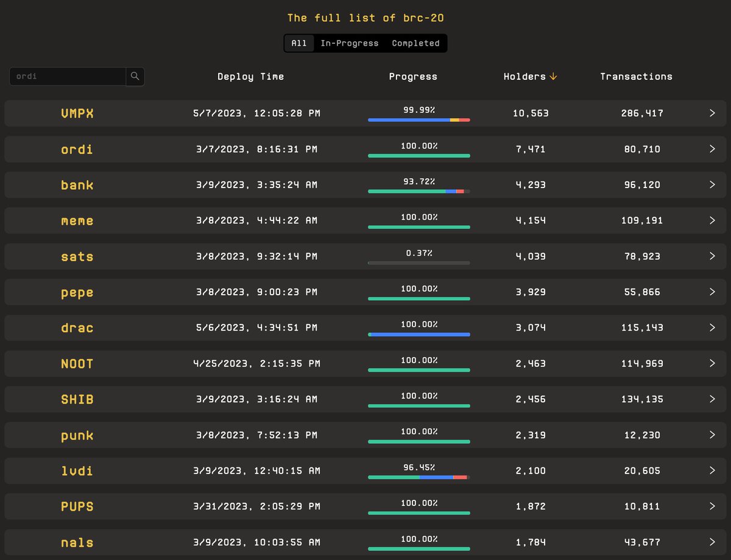Sort by Deploy Time column header

point(250,77)
